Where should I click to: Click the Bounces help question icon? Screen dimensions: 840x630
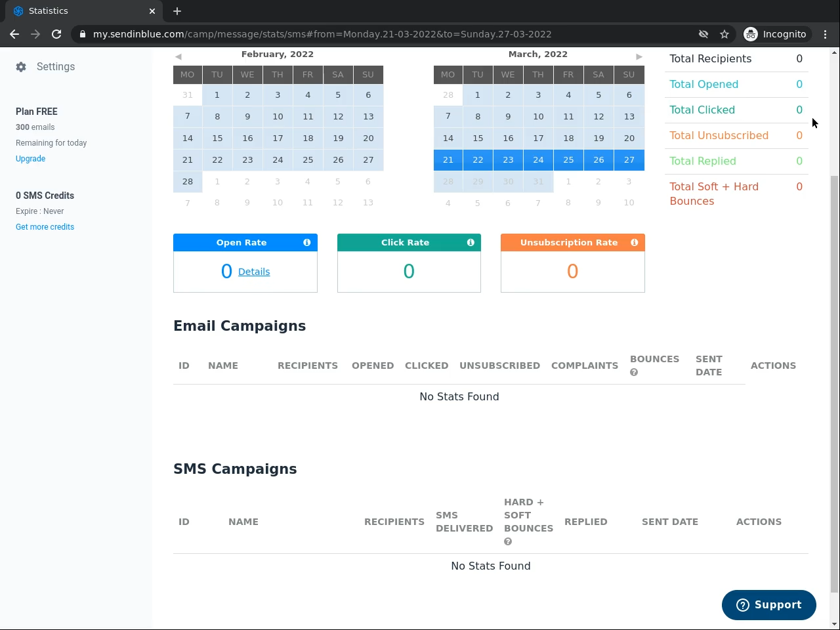tap(634, 373)
